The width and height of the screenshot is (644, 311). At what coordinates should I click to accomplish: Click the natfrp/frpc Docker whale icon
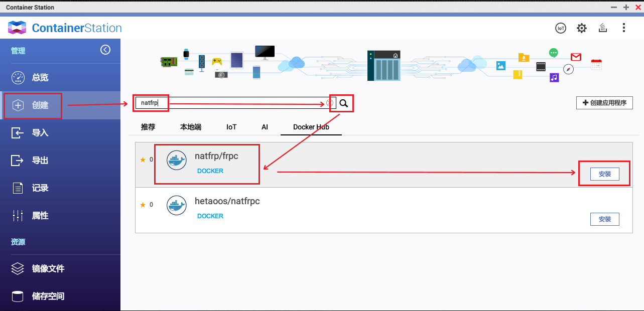(x=177, y=161)
